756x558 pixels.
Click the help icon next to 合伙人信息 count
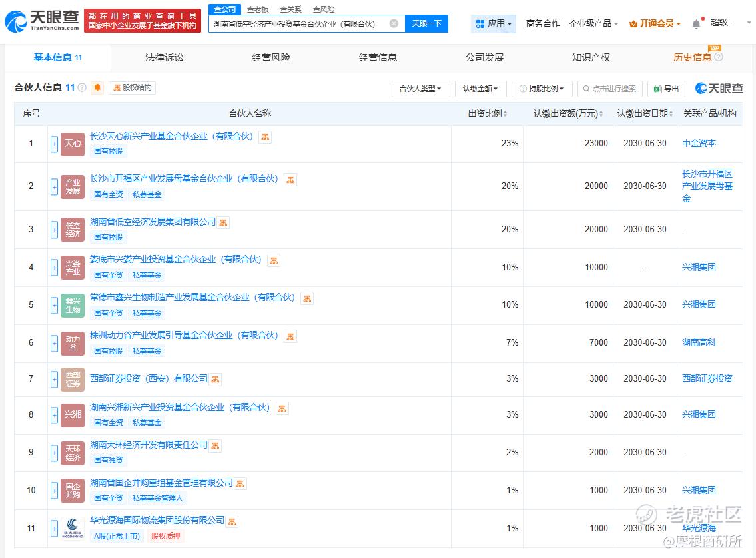[82, 87]
